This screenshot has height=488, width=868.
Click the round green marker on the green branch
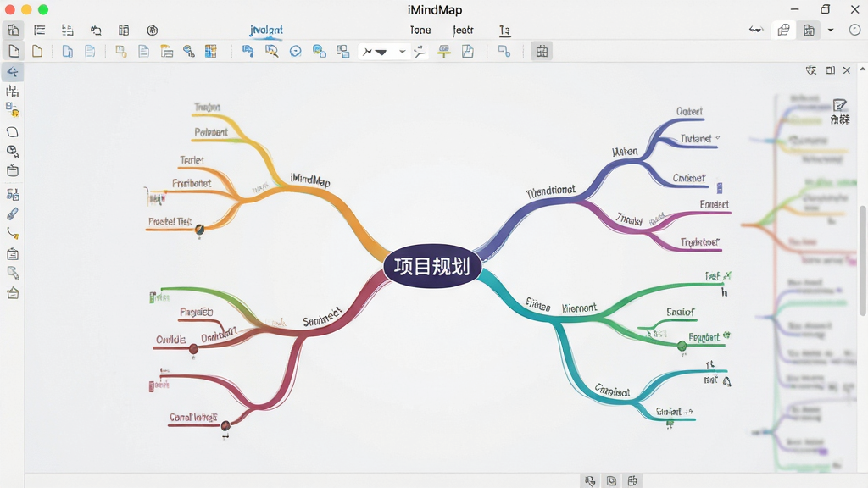(682, 347)
